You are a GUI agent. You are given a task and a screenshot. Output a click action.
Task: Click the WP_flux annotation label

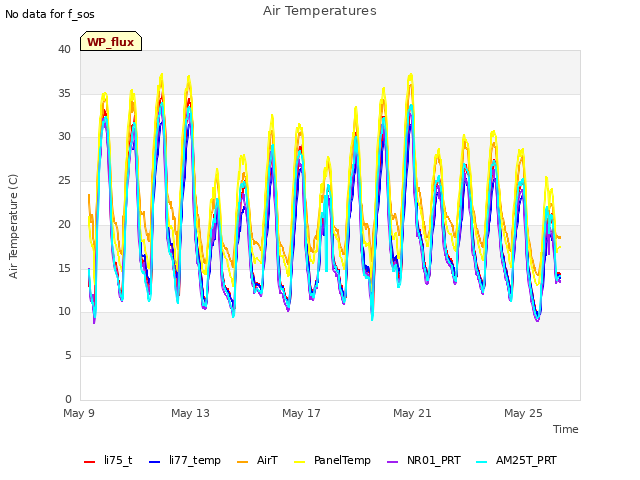click(111, 42)
